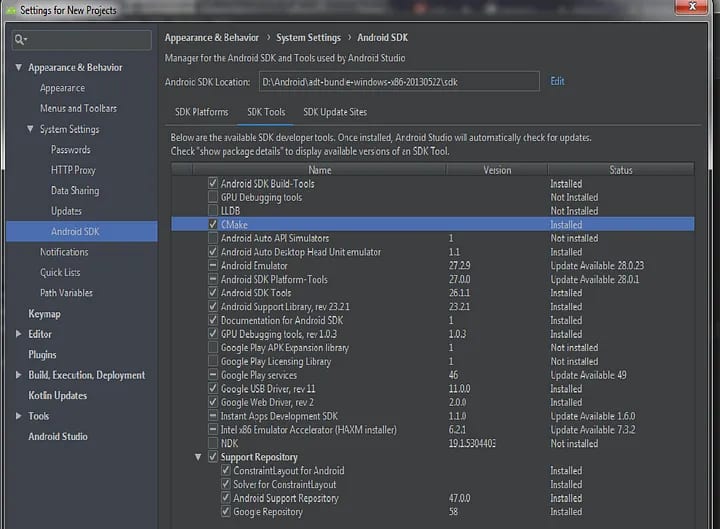Toggle the Intel x86 Emulator Accelerator checkbox
The width and height of the screenshot is (720, 529).
pyautogui.click(x=213, y=429)
